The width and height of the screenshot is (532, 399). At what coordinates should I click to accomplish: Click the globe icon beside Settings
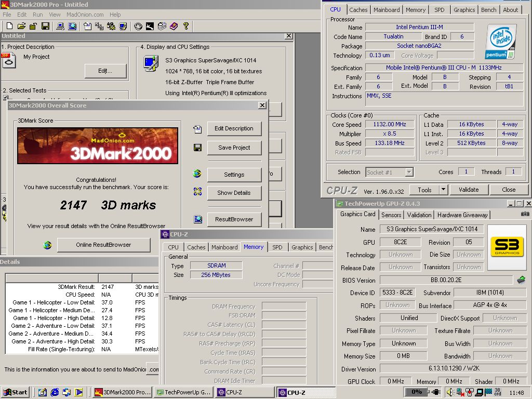[x=197, y=174]
